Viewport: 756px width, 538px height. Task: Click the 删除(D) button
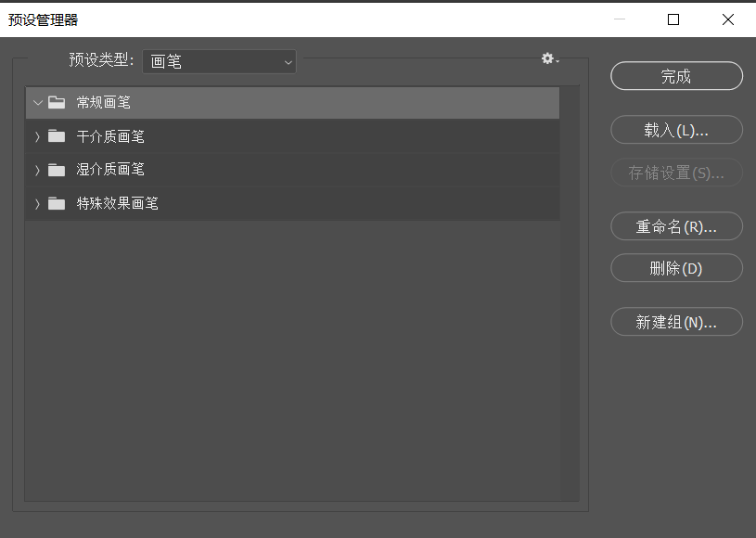coord(676,268)
